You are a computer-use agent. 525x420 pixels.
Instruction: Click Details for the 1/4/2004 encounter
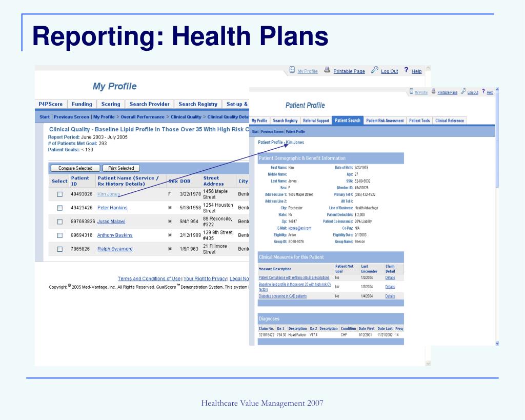pyautogui.click(x=390, y=296)
